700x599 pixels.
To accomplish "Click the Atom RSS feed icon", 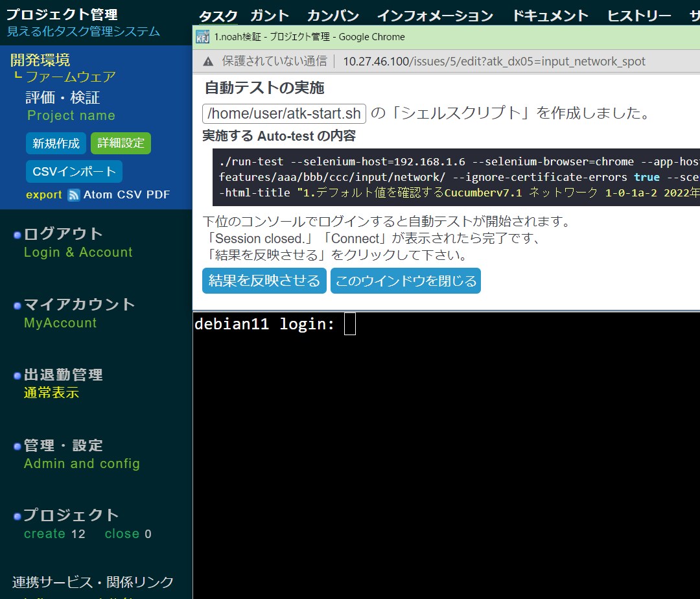I will coord(74,194).
